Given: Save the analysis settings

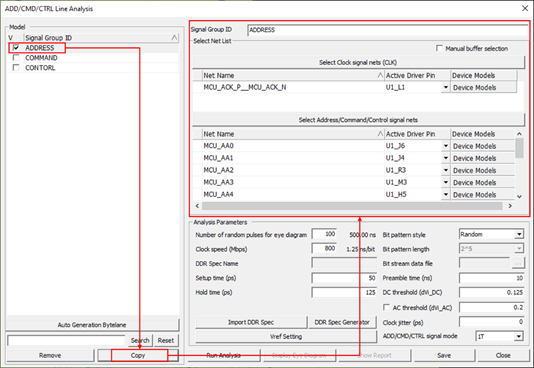Looking at the screenshot, I should click(444, 355).
